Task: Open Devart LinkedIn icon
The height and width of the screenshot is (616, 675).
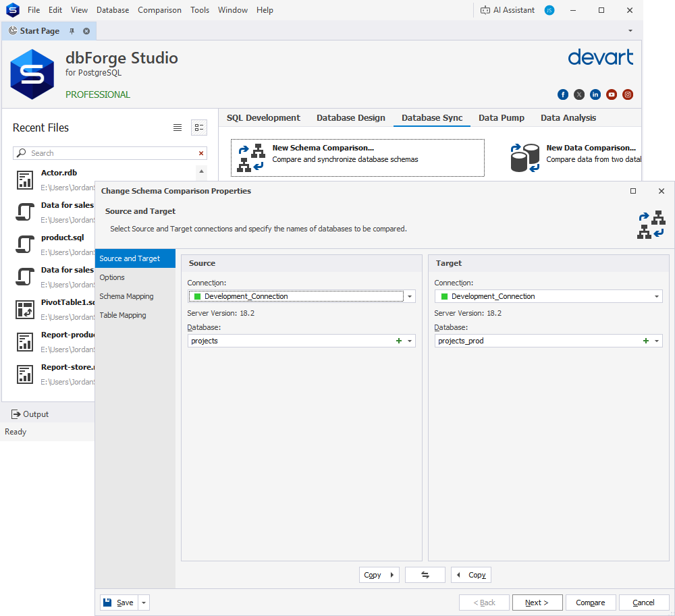Action: tap(595, 94)
